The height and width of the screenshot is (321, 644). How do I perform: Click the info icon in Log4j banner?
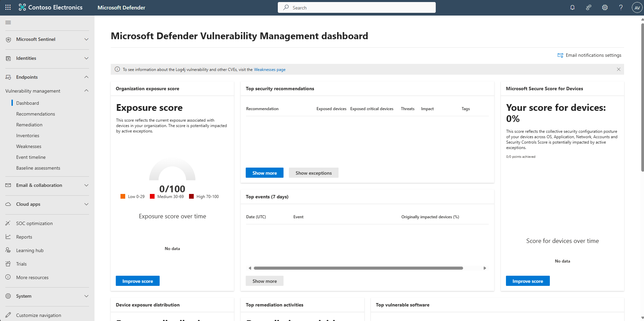coord(117,69)
